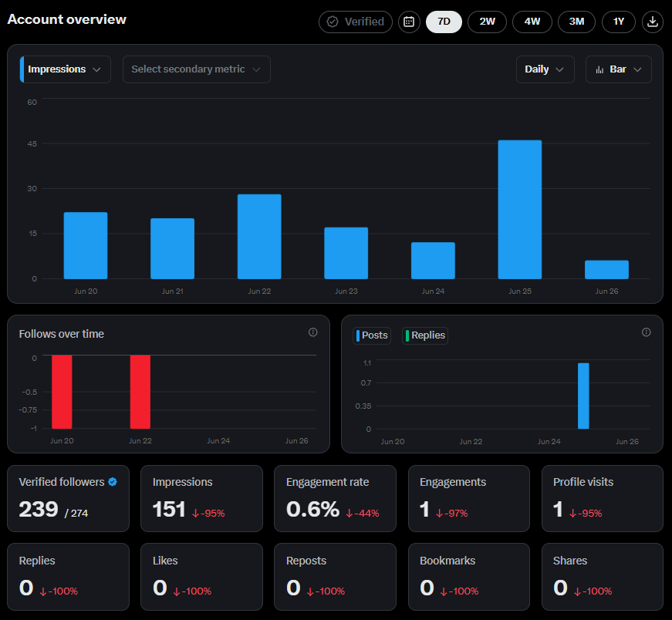The width and height of the screenshot is (672, 620).
Task: Open the Daily interval dropdown
Action: pyautogui.click(x=545, y=69)
